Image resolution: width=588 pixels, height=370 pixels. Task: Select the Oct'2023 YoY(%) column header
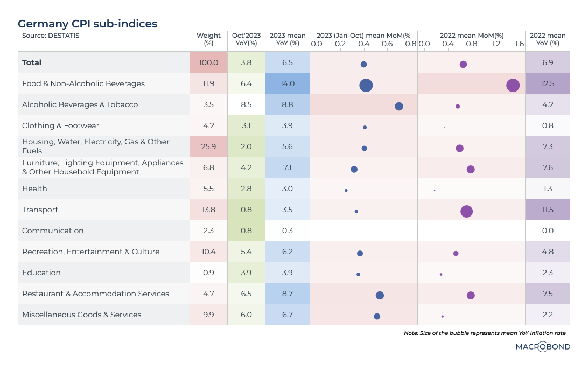246,39
